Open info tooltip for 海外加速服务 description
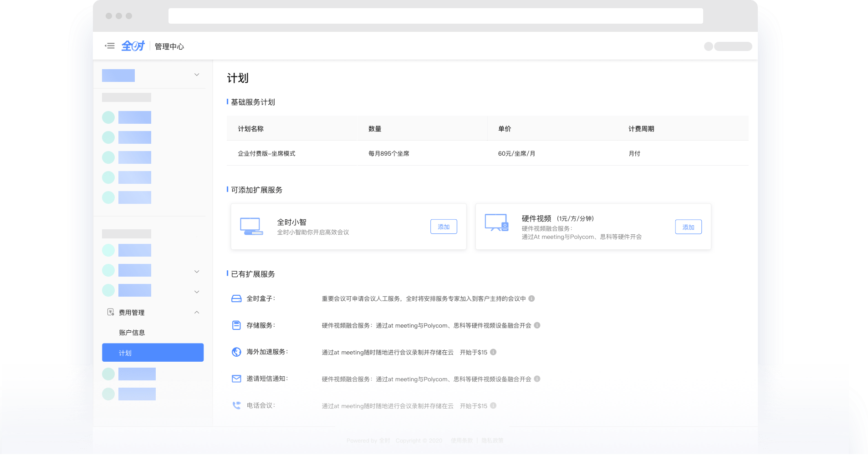Viewport: 868px width, 455px height. click(x=493, y=352)
